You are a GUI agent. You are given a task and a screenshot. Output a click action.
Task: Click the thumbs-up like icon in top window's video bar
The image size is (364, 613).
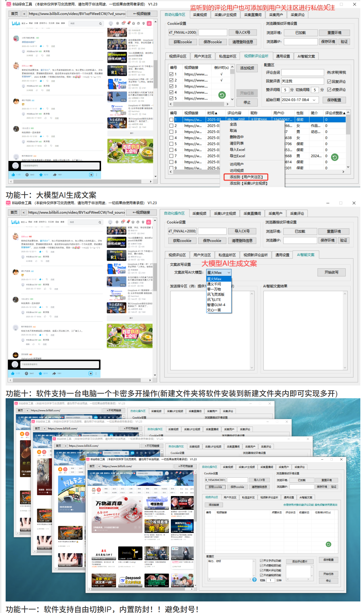(x=13, y=175)
